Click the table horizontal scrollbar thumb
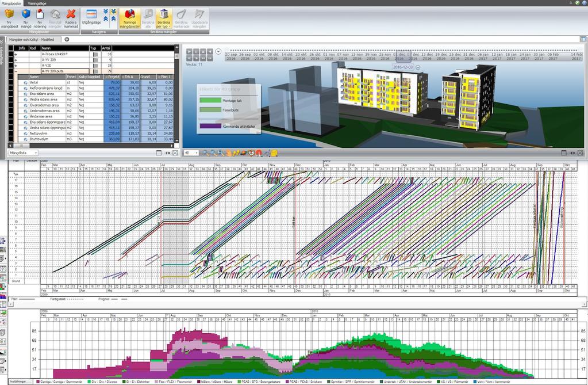The height and width of the screenshot is (385, 588). click(x=21, y=146)
